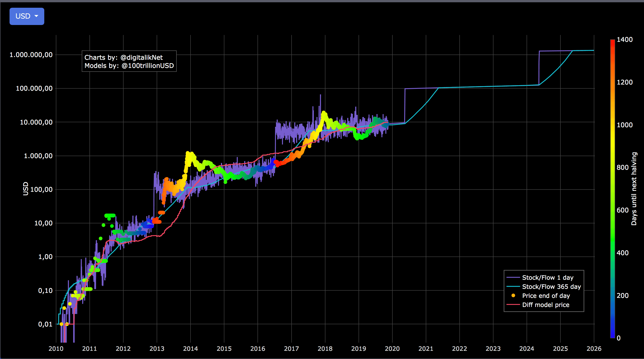
Task: Click the 2026 x-axis label
Action: 594,349
